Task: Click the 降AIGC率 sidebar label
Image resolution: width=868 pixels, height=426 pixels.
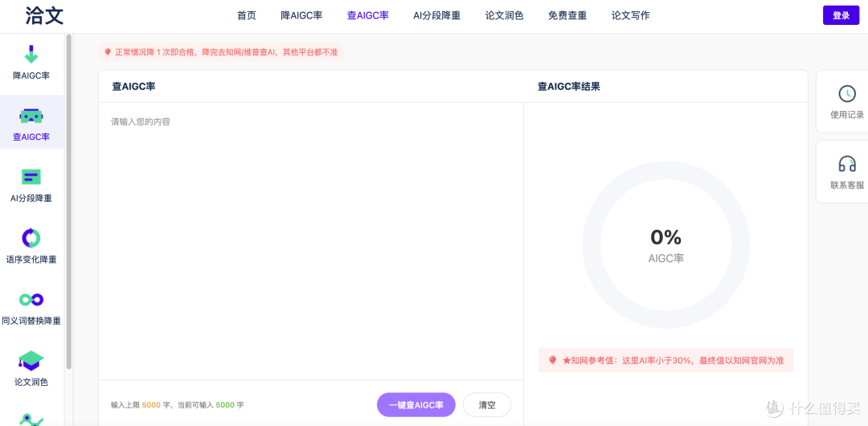Action: [x=31, y=76]
